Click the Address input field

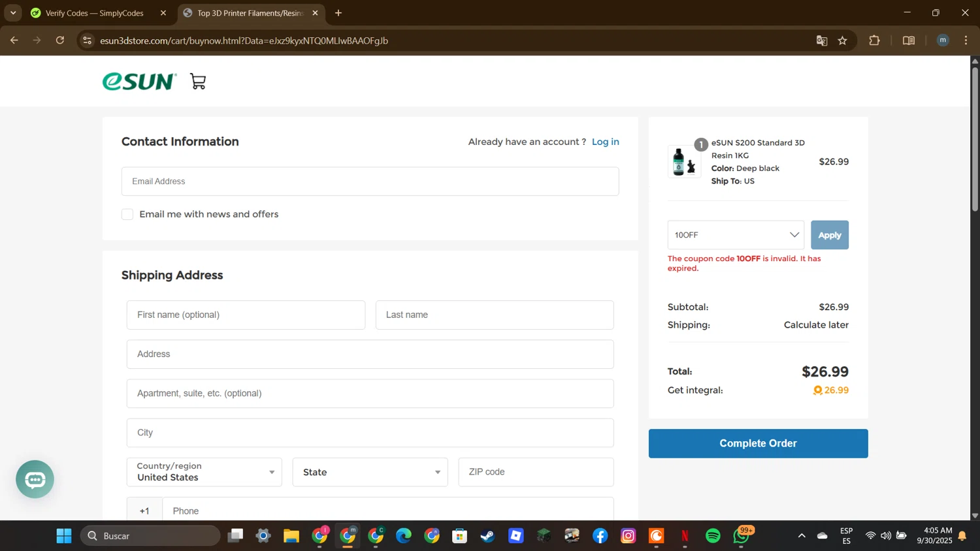(370, 354)
